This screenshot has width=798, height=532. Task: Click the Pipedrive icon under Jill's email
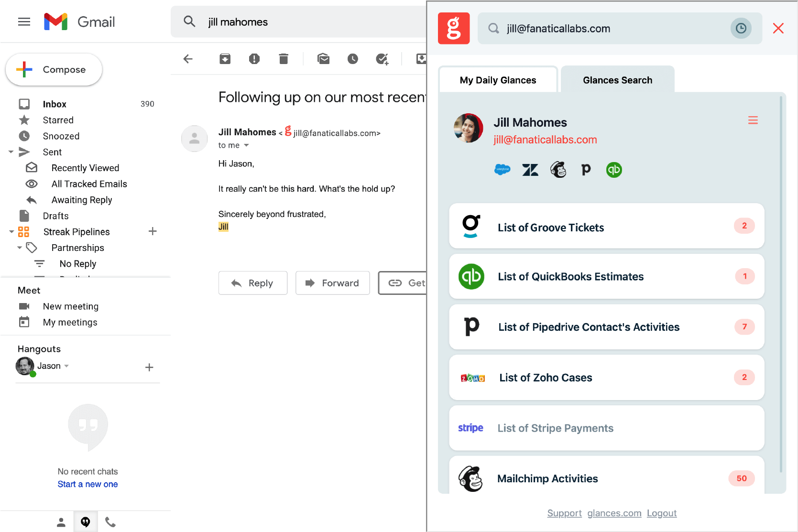pos(586,170)
